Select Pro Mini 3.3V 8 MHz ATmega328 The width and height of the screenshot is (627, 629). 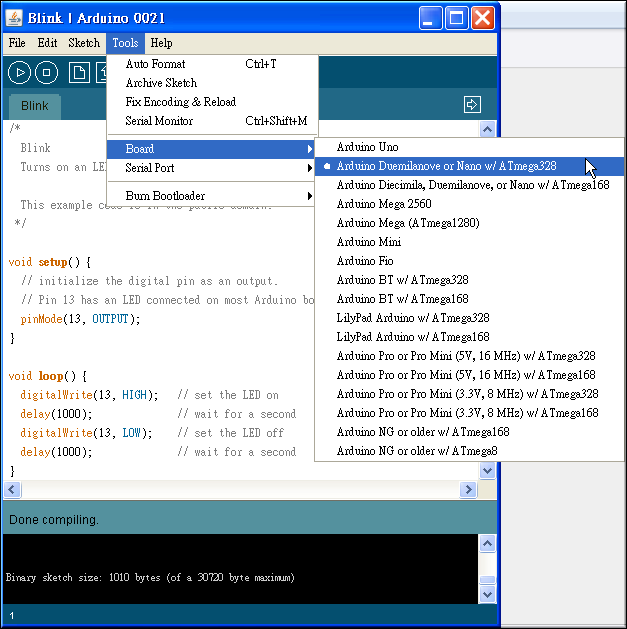(x=469, y=394)
